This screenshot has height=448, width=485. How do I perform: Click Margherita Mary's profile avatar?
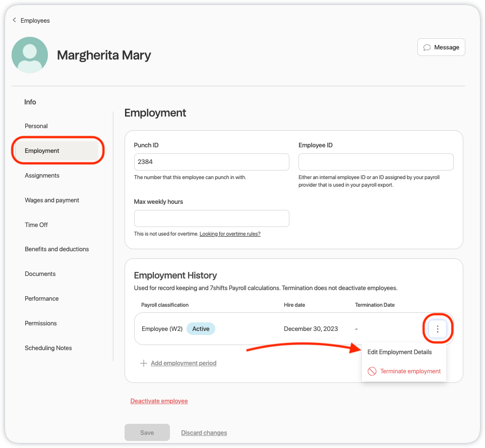coord(30,55)
